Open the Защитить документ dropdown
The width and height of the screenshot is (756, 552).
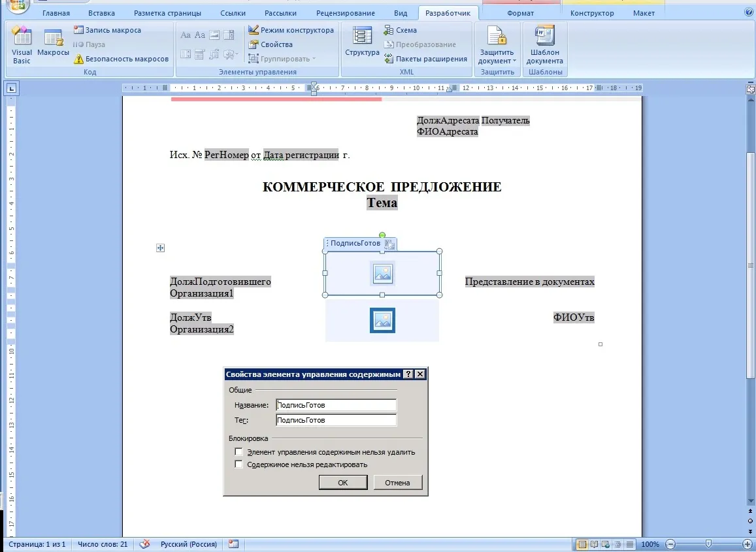(x=497, y=45)
